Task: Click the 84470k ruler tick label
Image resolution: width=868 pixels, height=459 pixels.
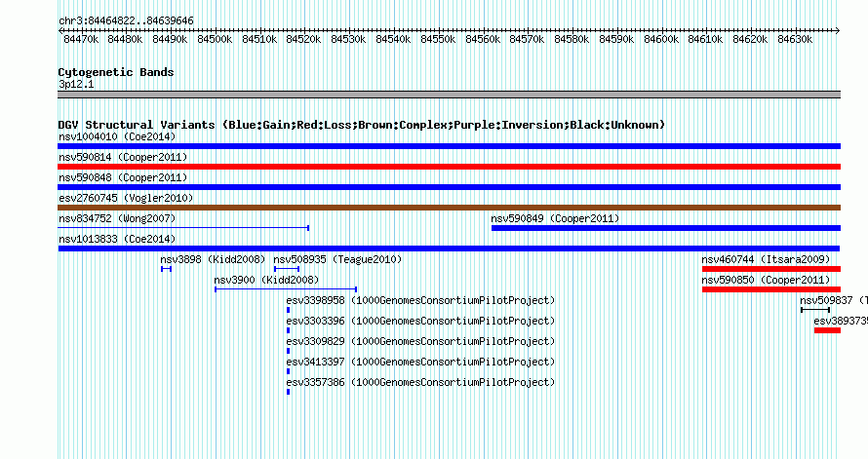Action: tap(81, 39)
